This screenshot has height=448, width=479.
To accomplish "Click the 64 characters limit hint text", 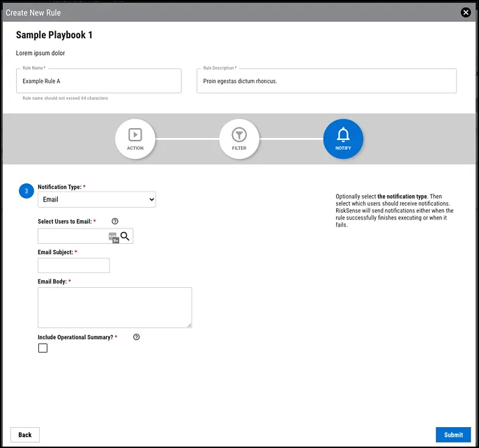I will coord(65,98).
